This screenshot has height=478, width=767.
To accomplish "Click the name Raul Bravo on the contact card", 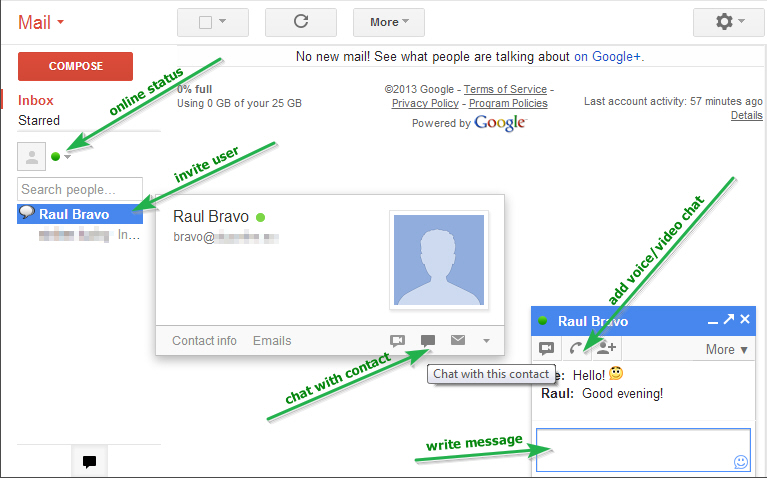I will [x=211, y=217].
